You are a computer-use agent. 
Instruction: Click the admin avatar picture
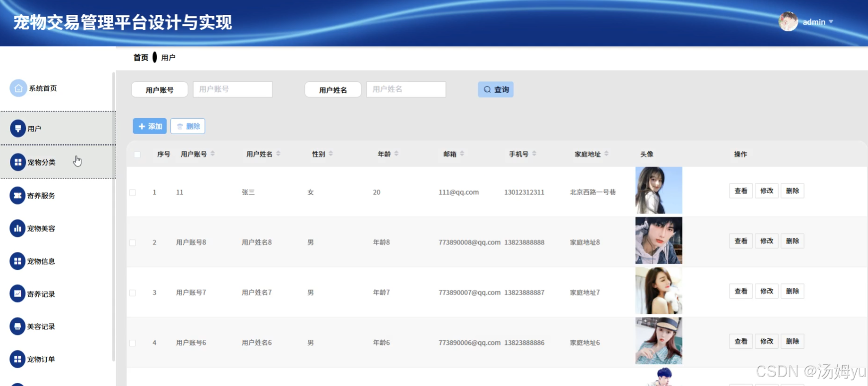[x=788, y=21]
